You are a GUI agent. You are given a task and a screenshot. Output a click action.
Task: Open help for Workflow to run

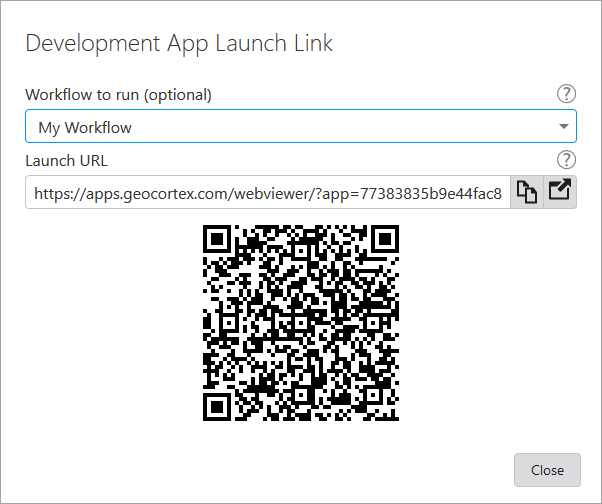coord(566,94)
